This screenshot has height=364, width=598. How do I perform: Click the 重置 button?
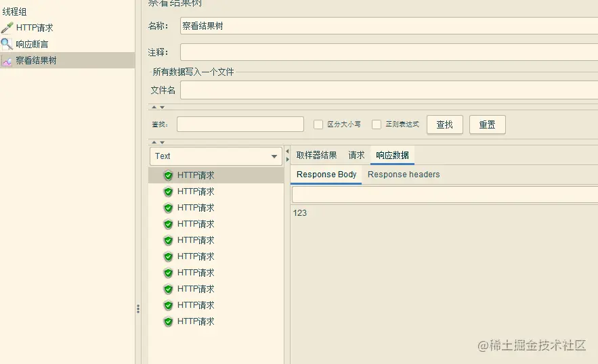[488, 124]
